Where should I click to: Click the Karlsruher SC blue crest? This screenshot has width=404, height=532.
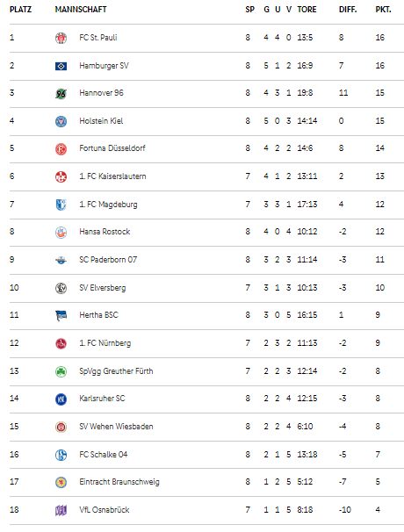[61, 399]
